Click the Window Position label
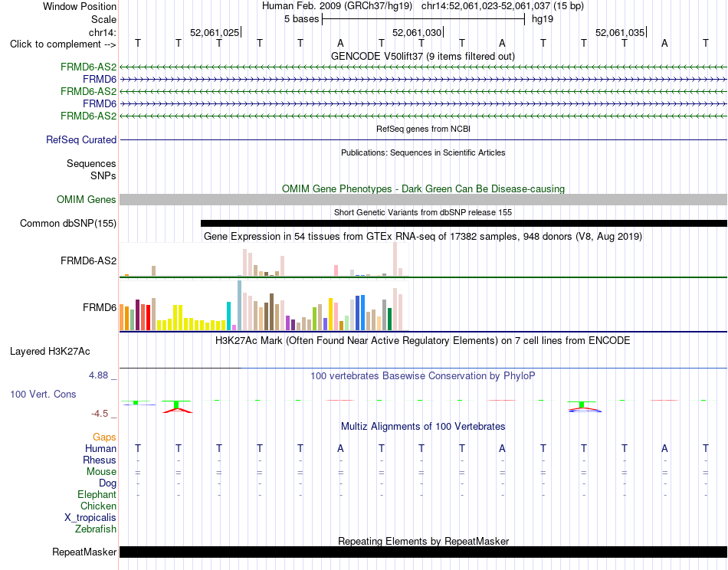Image resolution: width=728 pixels, height=570 pixels. (x=80, y=6)
